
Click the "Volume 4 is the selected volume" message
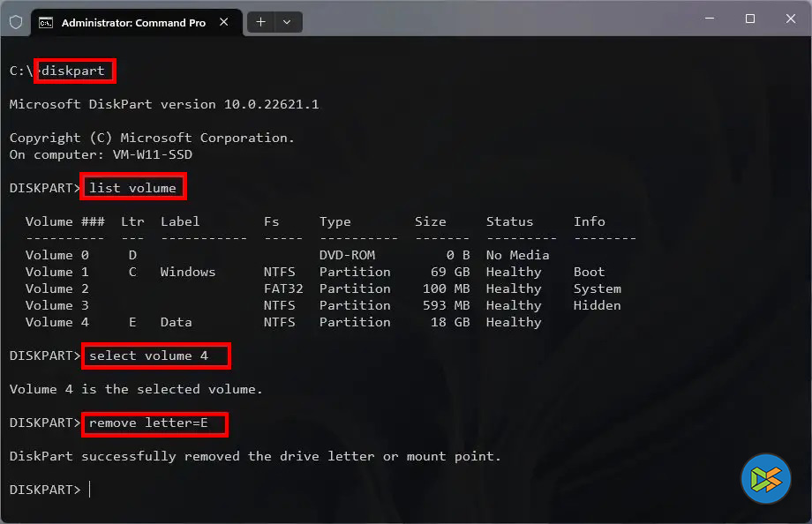pos(136,389)
